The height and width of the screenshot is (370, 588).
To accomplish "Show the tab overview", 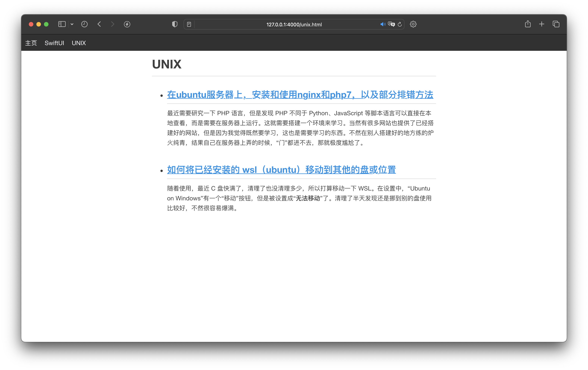I will pyautogui.click(x=556, y=24).
